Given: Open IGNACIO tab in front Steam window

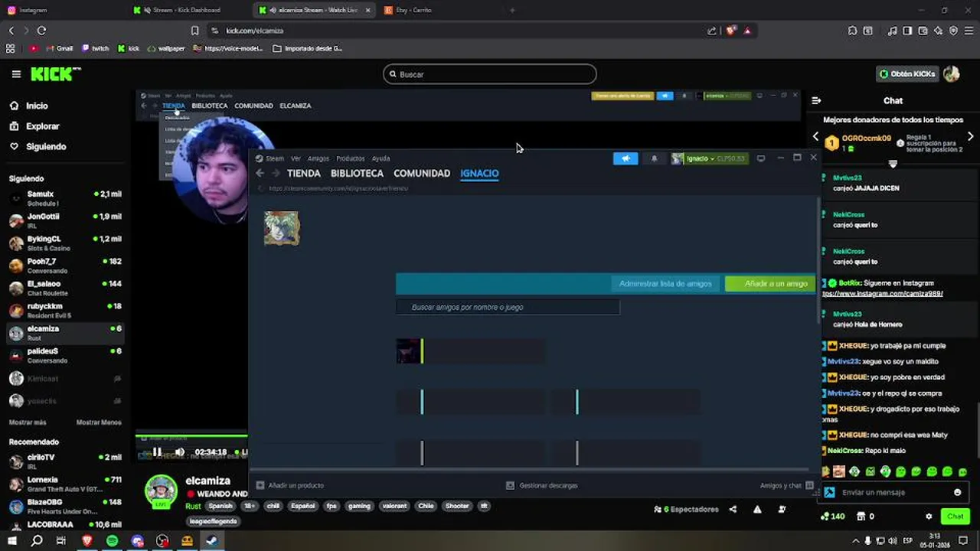Looking at the screenshot, I should (479, 174).
